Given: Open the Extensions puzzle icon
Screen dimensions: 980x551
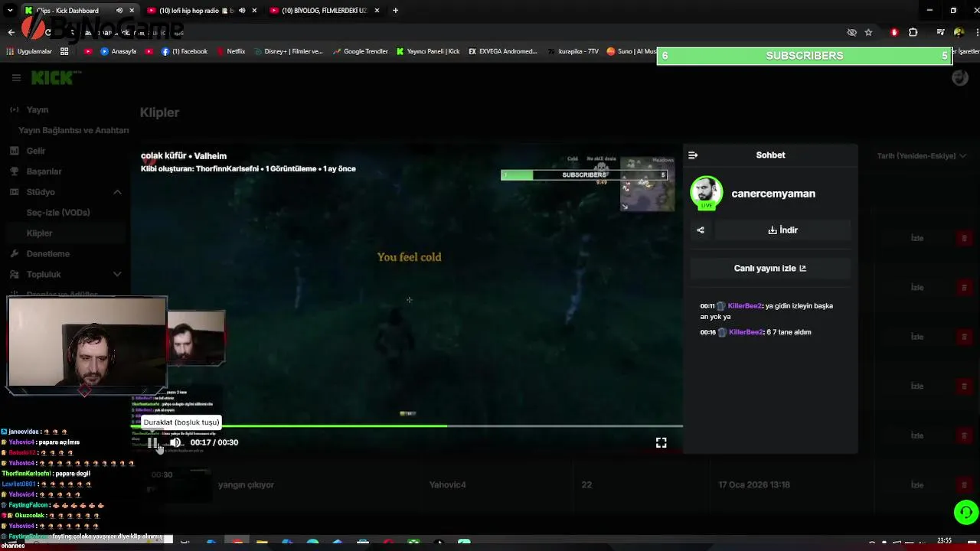Looking at the screenshot, I should (x=913, y=32).
